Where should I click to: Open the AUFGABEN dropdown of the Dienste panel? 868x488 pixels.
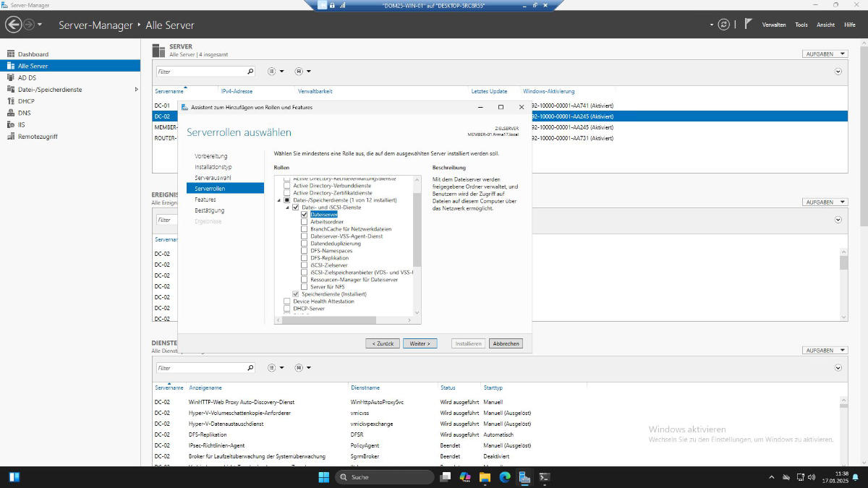click(x=825, y=351)
